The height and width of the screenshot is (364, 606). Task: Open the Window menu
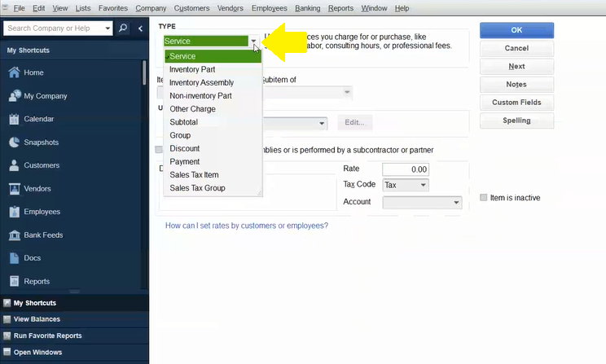tap(374, 8)
